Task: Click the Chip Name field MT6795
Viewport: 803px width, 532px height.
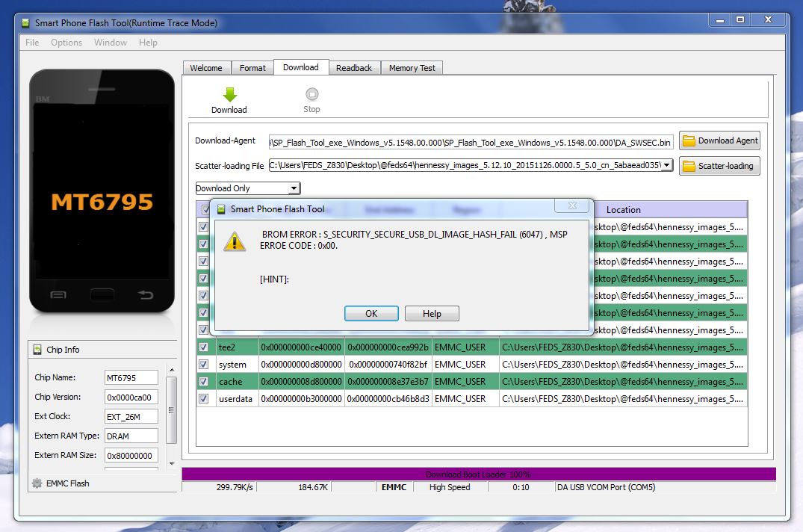Action: coord(131,378)
